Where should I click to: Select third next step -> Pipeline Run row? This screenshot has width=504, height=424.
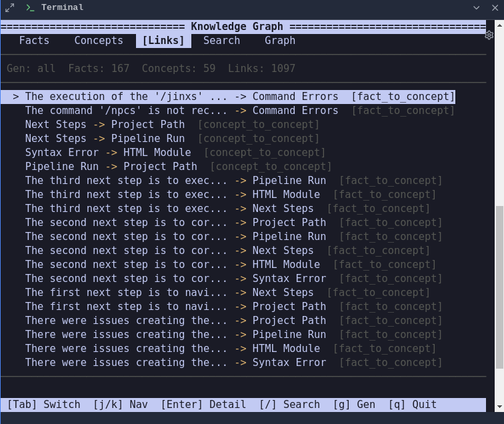pyautogui.click(x=233, y=181)
